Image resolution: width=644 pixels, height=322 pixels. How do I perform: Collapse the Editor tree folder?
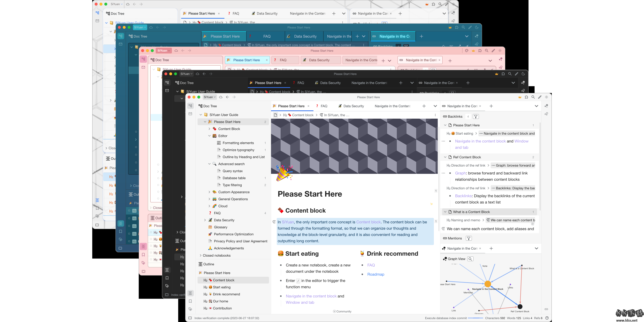[209, 136]
